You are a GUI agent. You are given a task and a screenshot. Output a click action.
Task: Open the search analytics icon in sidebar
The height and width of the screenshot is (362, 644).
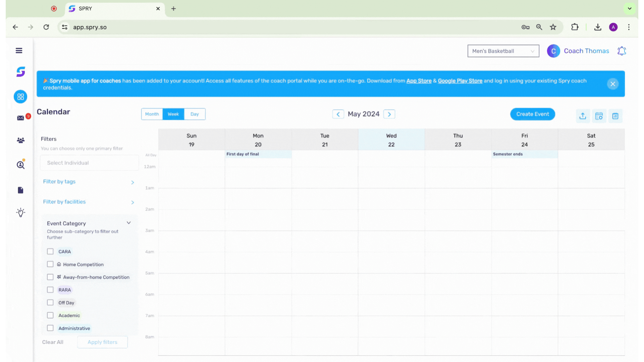coord(20,165)
